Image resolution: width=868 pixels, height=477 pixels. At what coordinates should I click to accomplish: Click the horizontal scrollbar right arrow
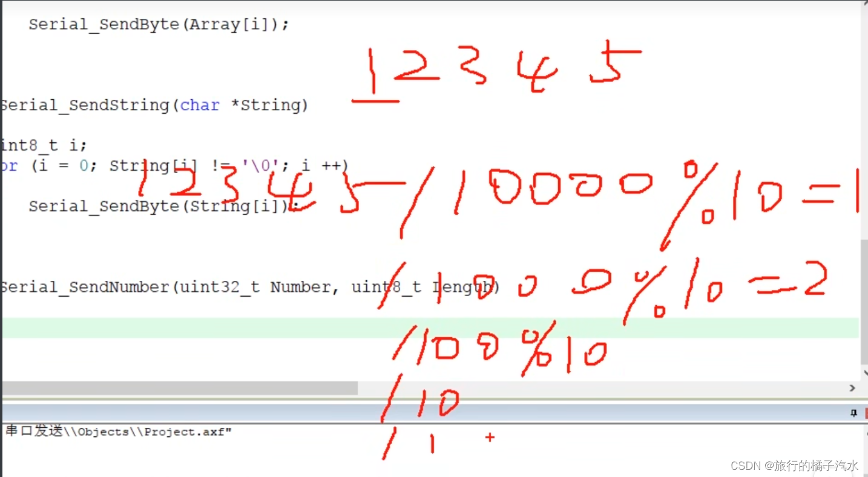click(852, 388)
